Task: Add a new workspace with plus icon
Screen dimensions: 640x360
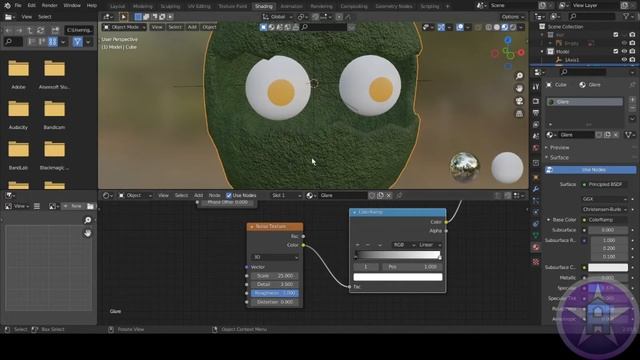Action: pyautogui.click(x=447, y=7)
